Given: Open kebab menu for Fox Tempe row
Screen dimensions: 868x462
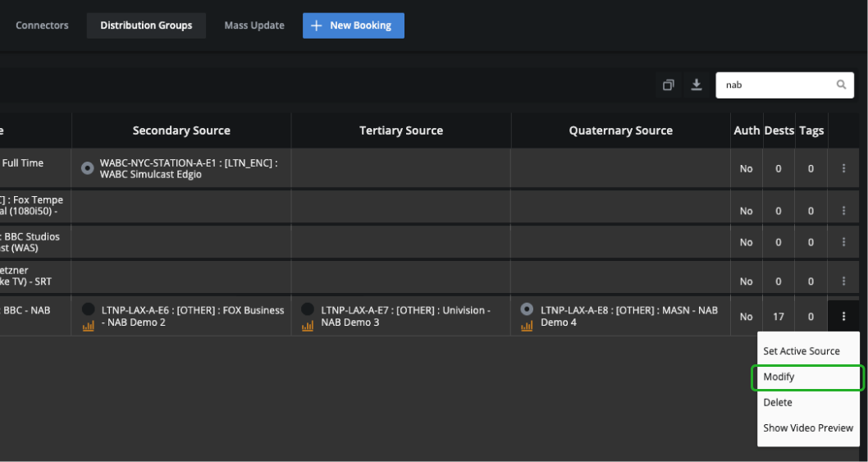Looking at the screenshot, I should coord(843,211).
